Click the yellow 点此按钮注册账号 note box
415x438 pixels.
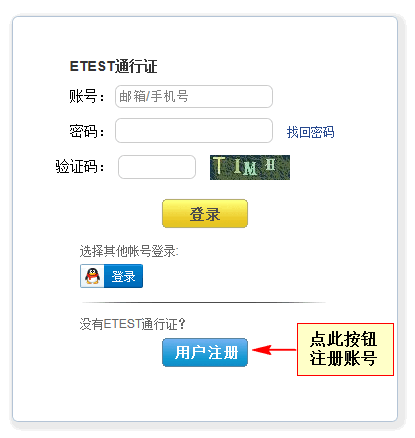point(345,349)
